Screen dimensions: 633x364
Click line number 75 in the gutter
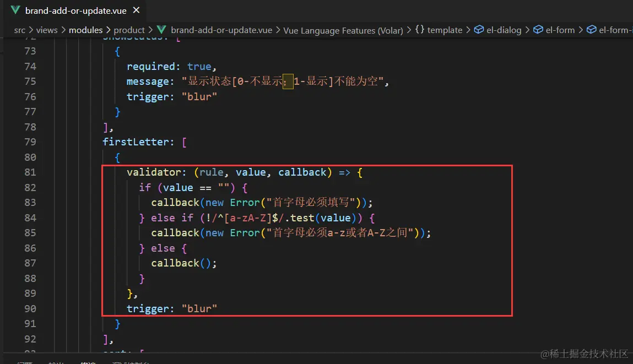[30, 82]
